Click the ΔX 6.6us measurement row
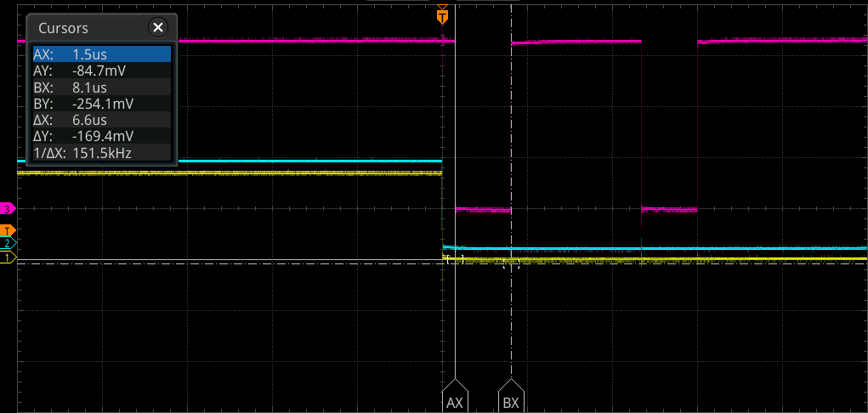This screenshot has width=868, height=413. pos(102,120)
